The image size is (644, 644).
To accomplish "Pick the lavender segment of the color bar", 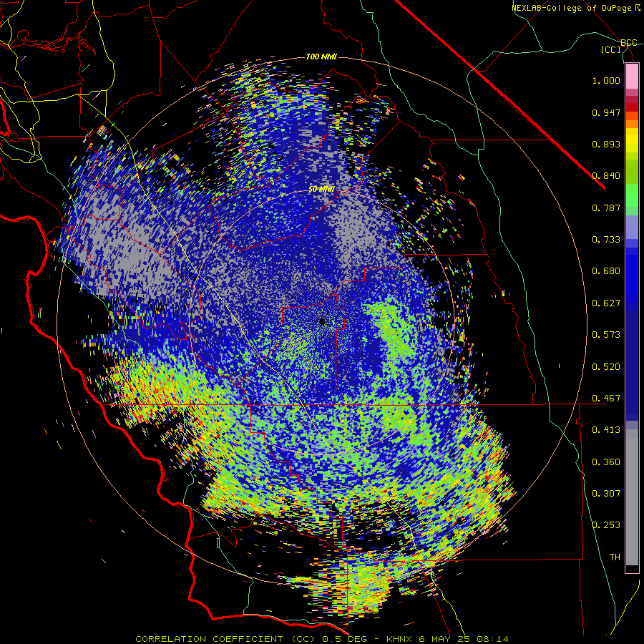I will pyautogui.click(x=632, y=227).
